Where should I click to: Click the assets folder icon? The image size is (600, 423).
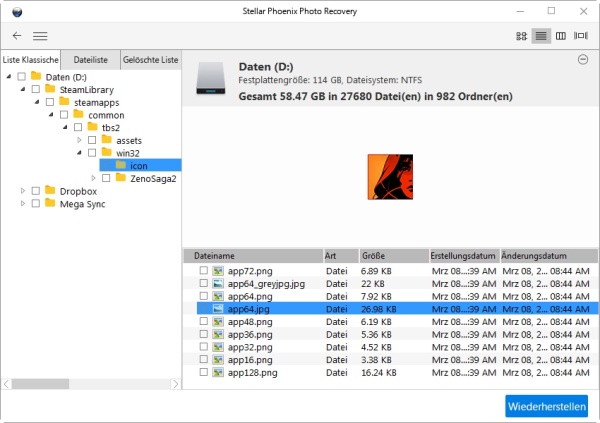pos(107,140)
